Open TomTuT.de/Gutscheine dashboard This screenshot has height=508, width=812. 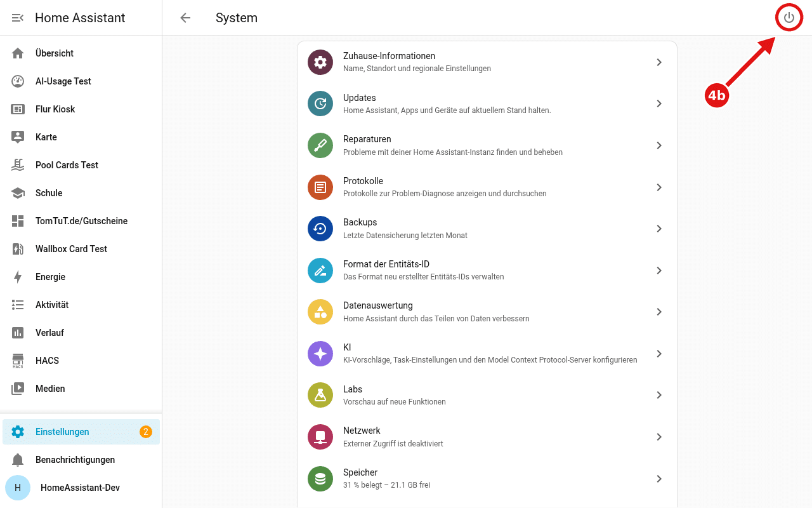click(81, 221)
